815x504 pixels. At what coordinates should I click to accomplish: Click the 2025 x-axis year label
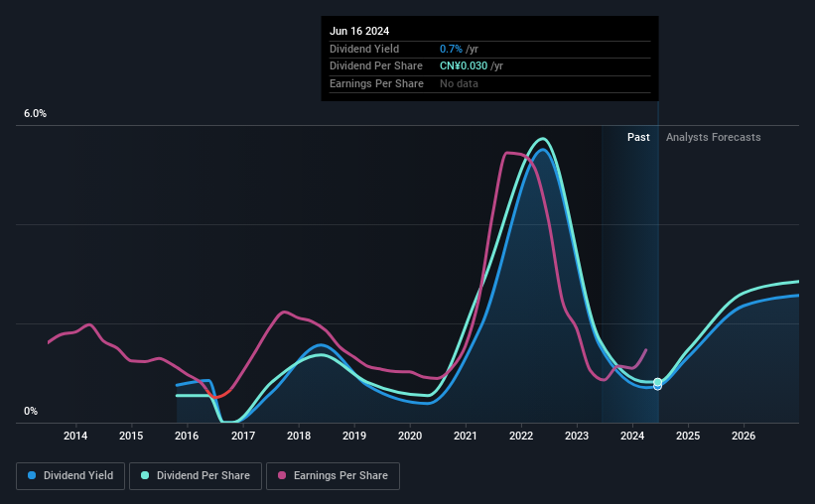(688, 436)
